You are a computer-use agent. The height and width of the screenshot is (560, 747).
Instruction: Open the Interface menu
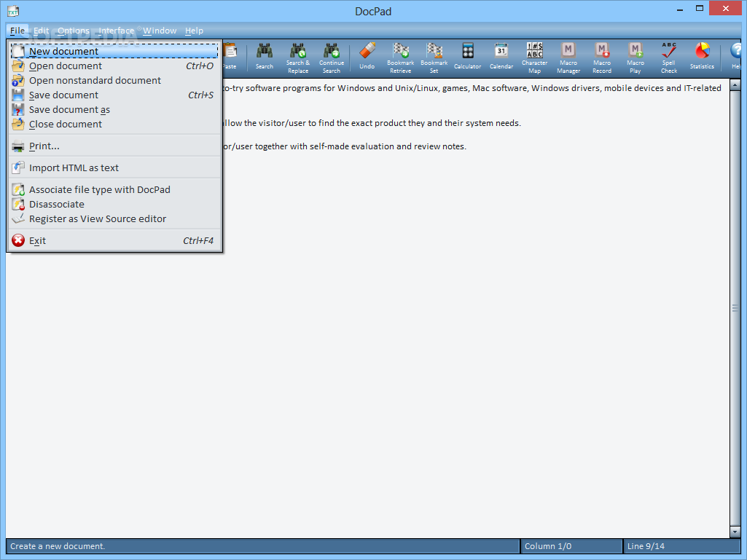tap(117, 31)
